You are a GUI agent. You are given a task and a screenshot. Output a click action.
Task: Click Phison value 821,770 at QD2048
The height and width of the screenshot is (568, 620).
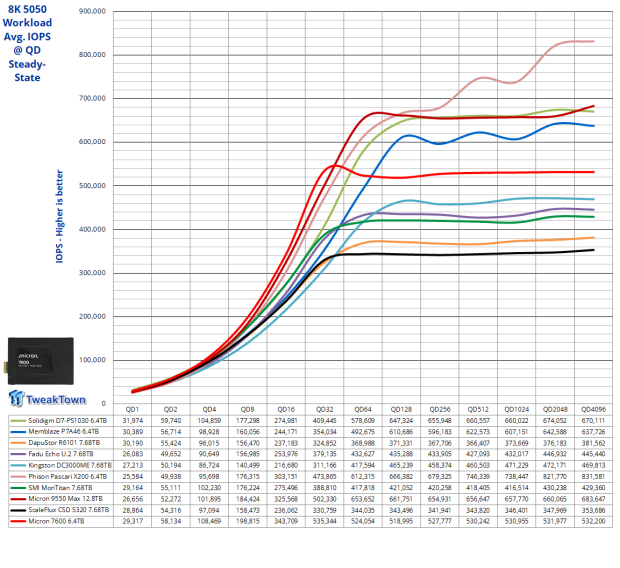click(555, 476)
